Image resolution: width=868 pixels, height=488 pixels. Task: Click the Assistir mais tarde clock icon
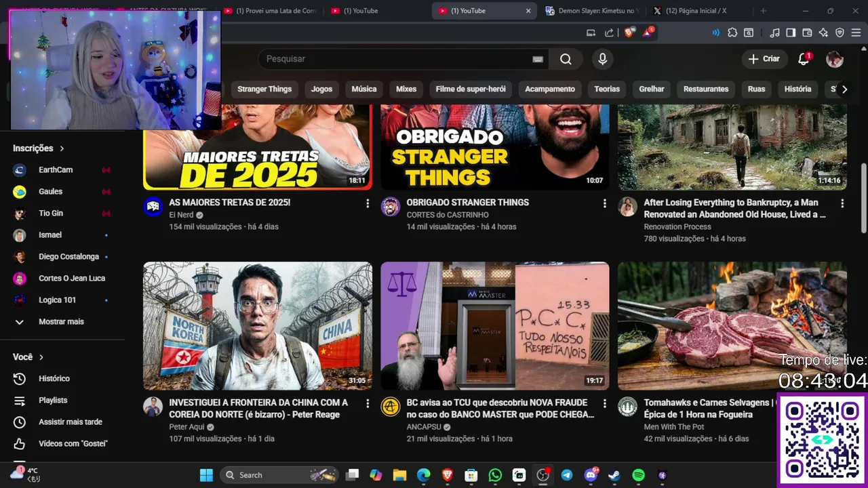20,422
